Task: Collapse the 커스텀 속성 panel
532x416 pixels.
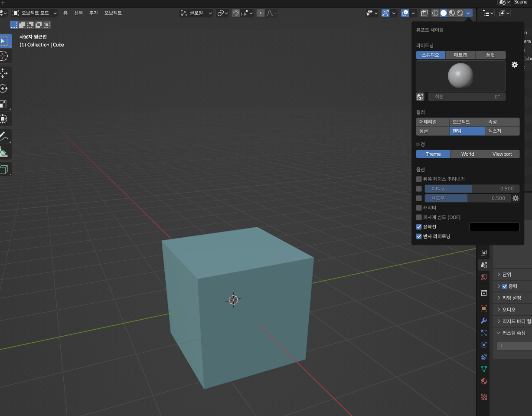Action: pos(513,333)
